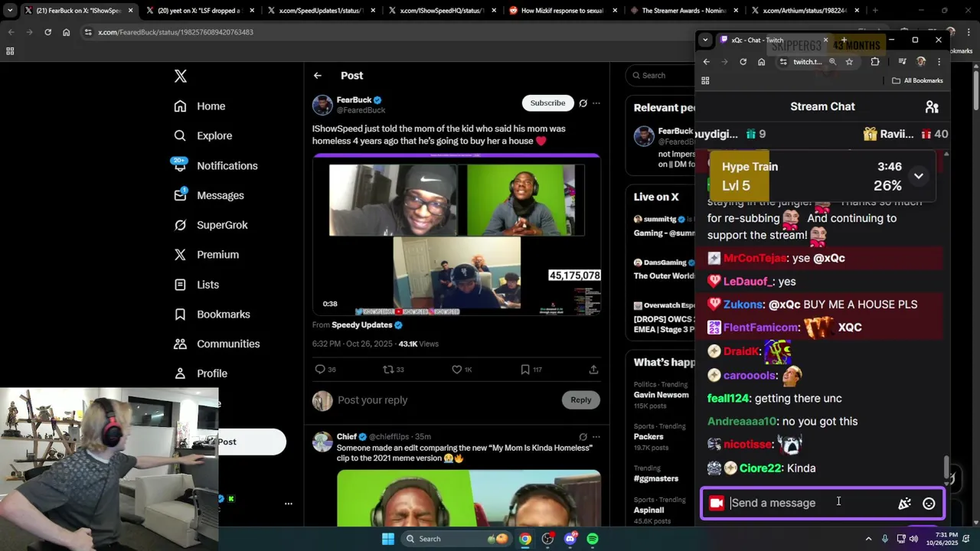Open Spotify from the taskbar
This screenshot has width=980, height=551.
click(x=593, y=539)
